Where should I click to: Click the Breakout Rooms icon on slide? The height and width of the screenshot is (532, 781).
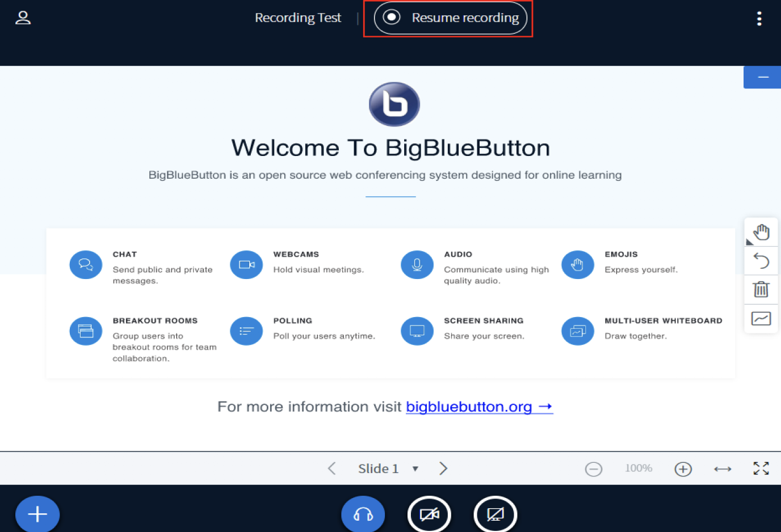click(x=86, y=331)
